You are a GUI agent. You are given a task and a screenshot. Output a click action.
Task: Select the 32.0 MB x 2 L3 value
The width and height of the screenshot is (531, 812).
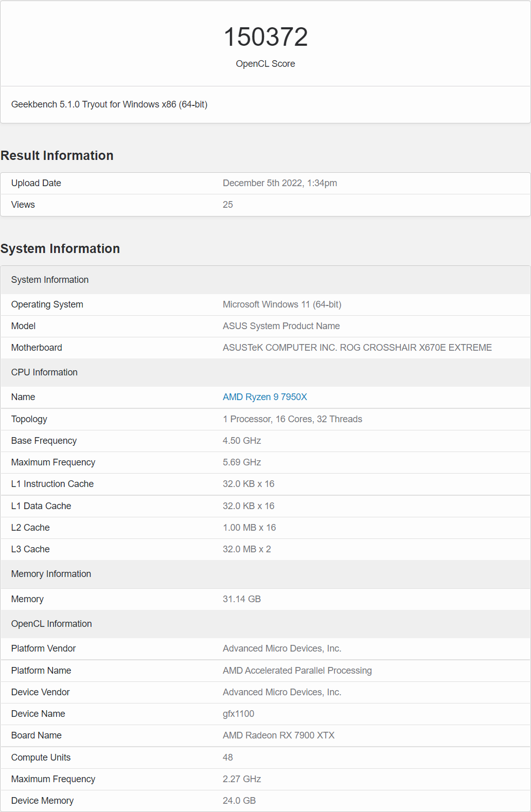(x=247, y=549)
